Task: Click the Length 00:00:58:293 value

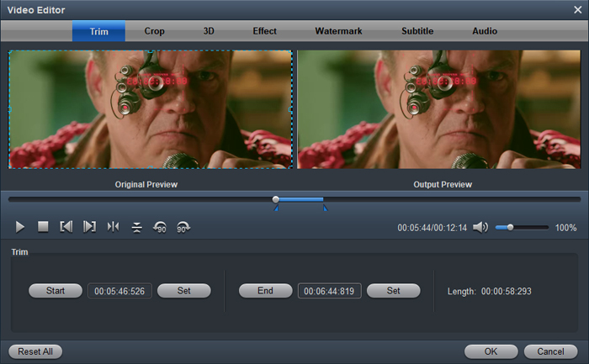Action: point(506,291)
